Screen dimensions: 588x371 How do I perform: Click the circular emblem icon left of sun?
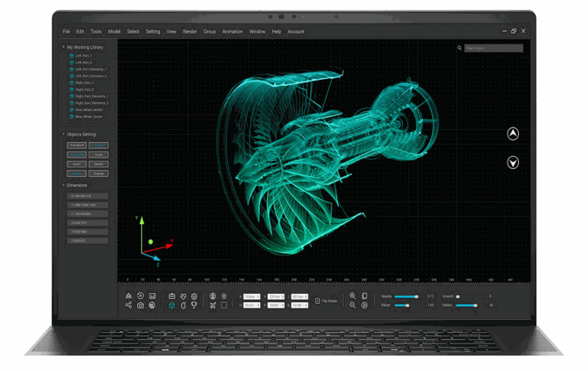213,296
